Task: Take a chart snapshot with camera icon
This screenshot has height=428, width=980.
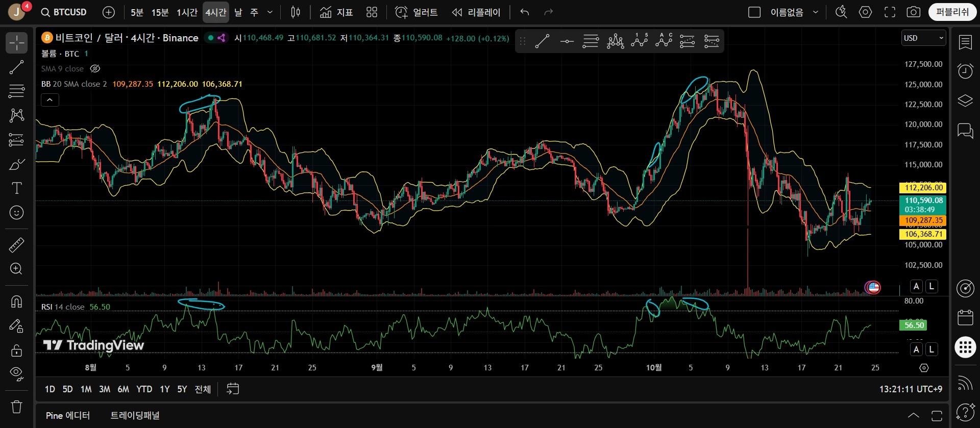Action: coord(913,12)
